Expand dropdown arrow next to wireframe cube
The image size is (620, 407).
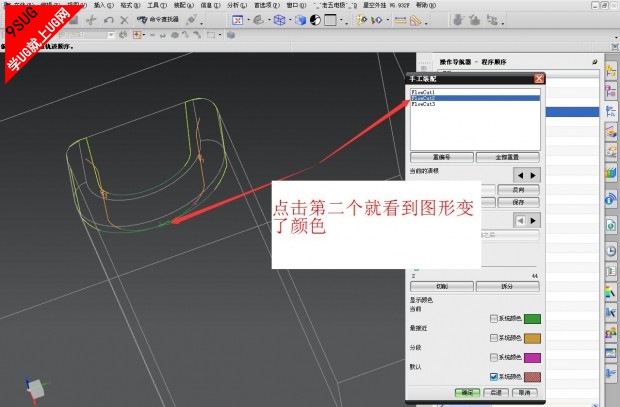290,20
